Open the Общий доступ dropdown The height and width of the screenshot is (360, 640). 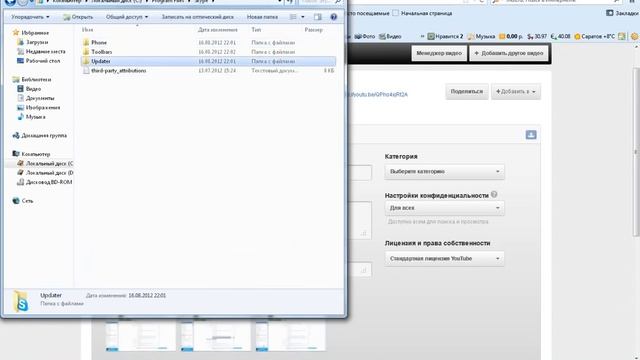127,17
